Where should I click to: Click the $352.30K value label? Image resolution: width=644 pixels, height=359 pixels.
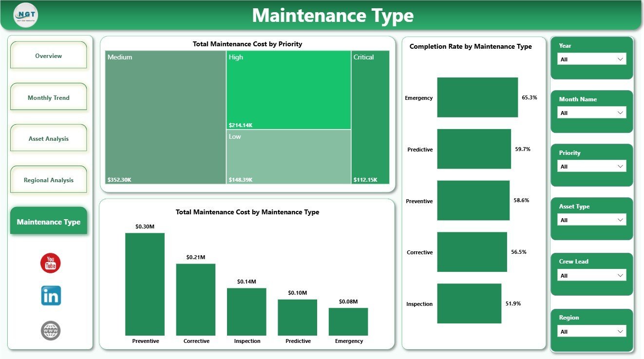click(x=119, y=180)
